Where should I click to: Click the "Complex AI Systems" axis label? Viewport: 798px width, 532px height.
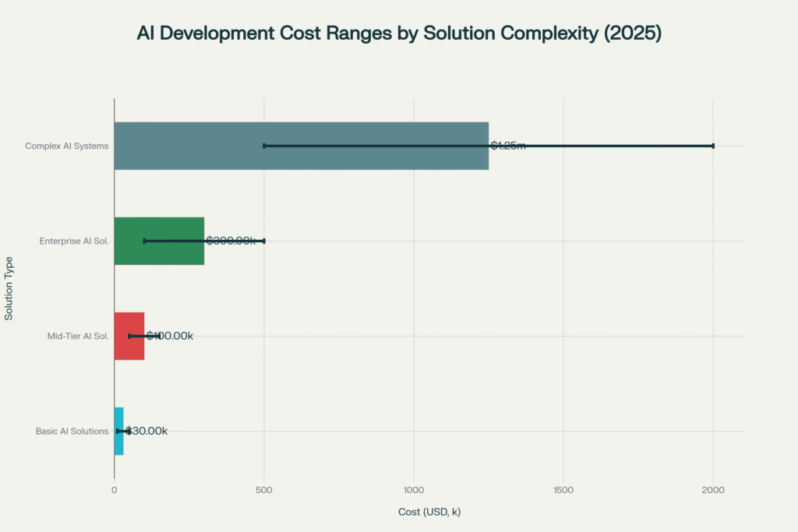point(66,146)
